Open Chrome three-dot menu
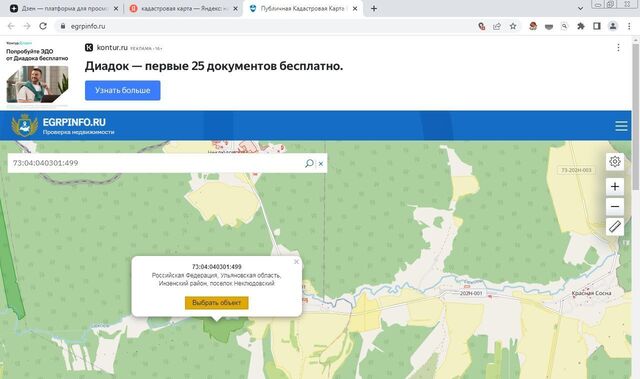The width and height of the screenshot is (640, 379). (629, 26)
